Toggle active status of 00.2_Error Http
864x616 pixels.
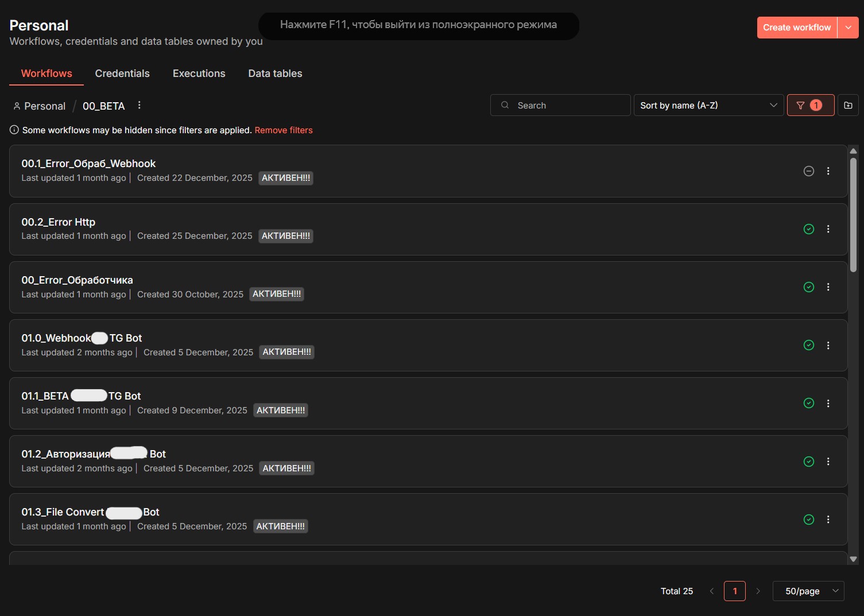point(808,229)
